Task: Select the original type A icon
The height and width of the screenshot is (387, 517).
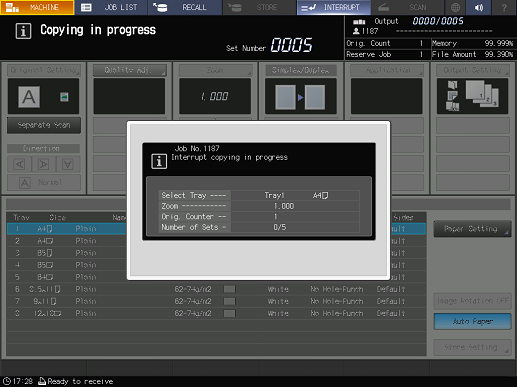Action: click(29, 97)
